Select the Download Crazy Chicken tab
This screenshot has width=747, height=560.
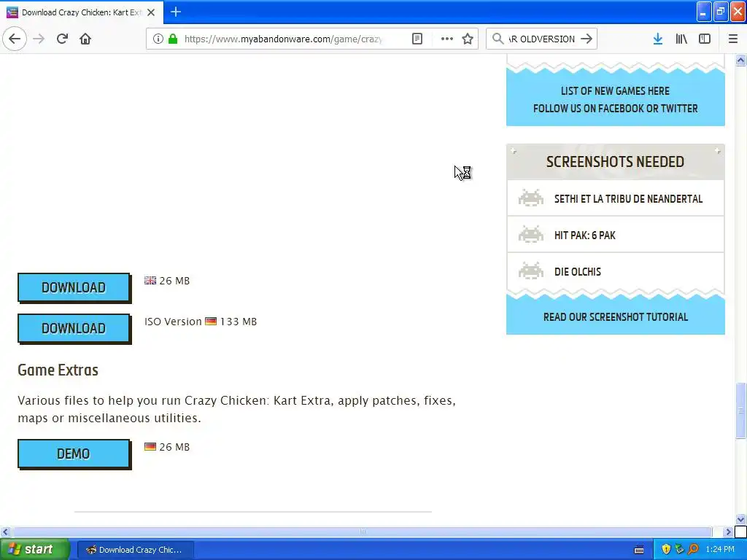click(x=82, y=12)
